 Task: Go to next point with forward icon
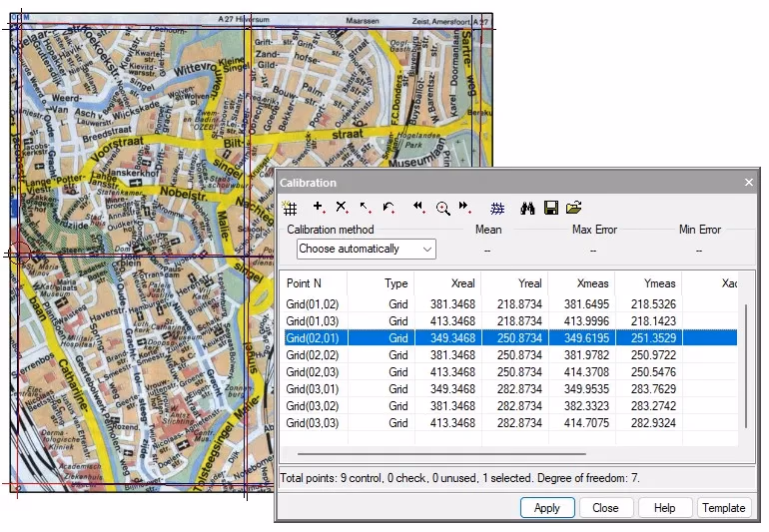pos(465,208)
